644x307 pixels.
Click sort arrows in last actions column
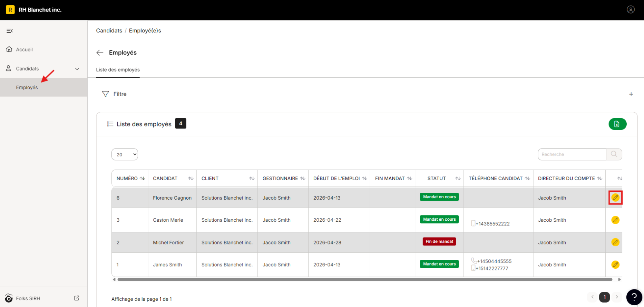(x=619, y=179)
